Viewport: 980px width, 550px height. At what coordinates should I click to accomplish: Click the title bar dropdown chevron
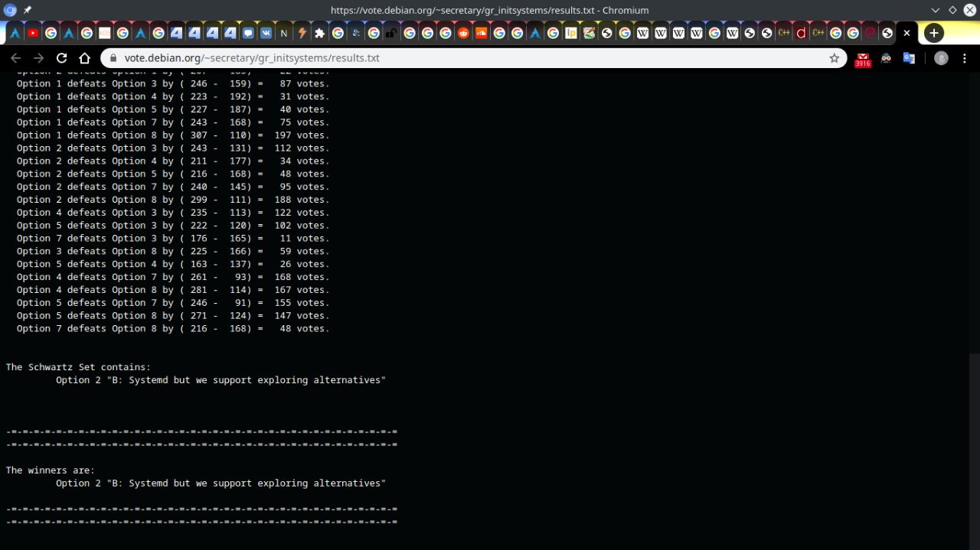(x=935, y=10)
